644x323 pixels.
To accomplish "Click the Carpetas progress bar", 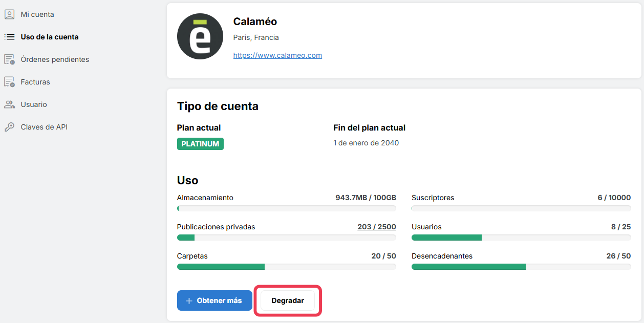I will coord(287,267).
